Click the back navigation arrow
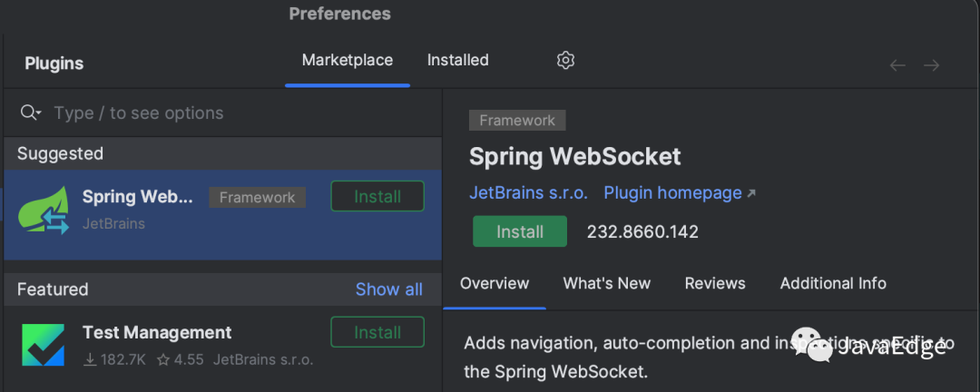Viewport: 980px width, 392px height. click(897, 65)
